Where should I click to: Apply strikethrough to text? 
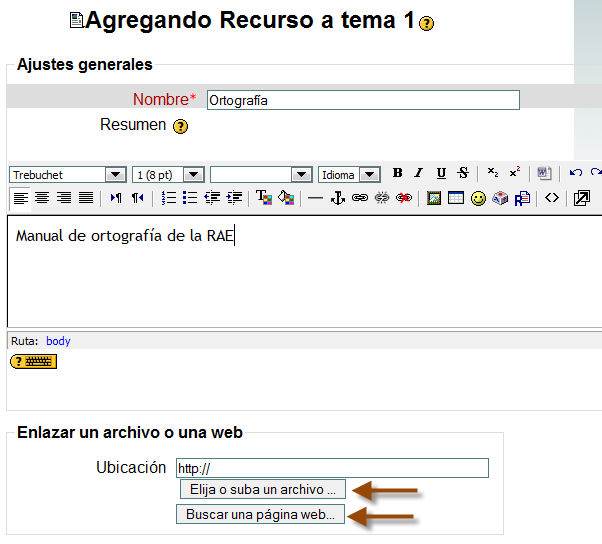click(462, 173)
